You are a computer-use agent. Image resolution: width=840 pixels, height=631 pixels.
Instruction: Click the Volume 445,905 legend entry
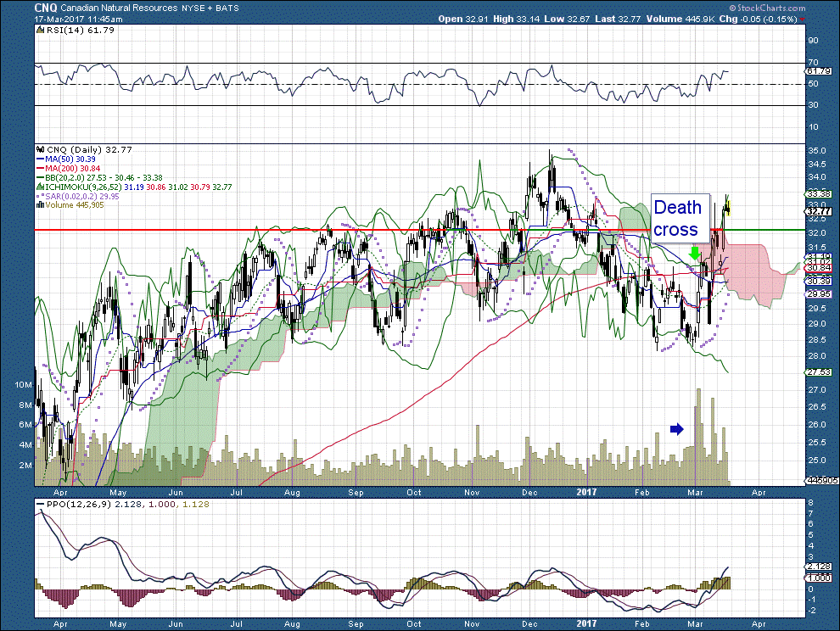point(75,205)
